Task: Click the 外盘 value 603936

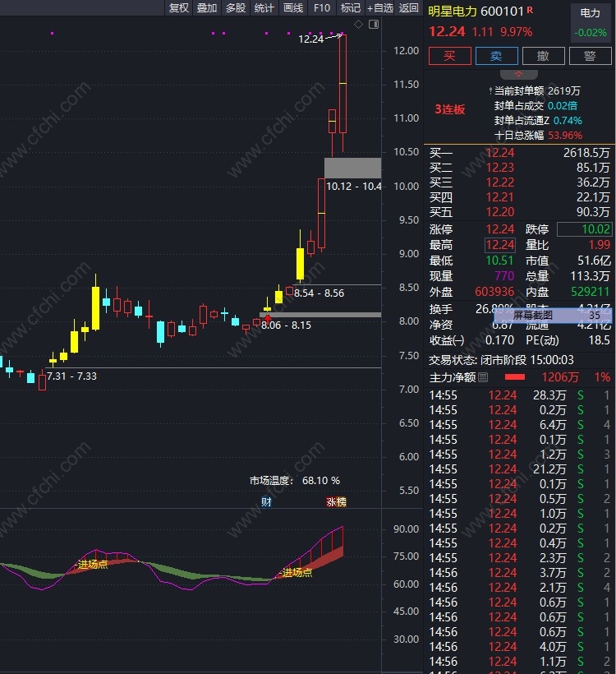Action: point(494,292)
